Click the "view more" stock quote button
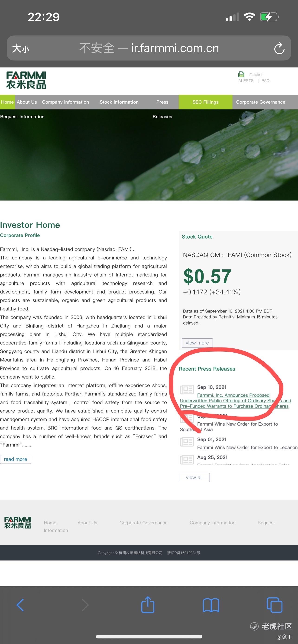Image resolution: width=298 pixels, height=644 pixels. click(197, 343)
